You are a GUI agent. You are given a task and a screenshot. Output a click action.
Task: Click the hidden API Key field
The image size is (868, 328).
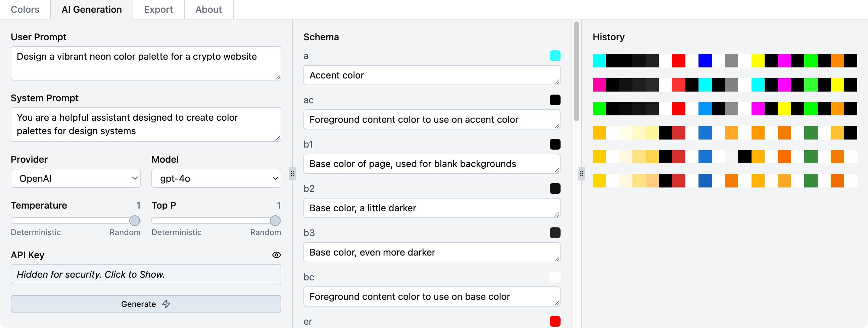pyautogui.click(x=146, y=274)
